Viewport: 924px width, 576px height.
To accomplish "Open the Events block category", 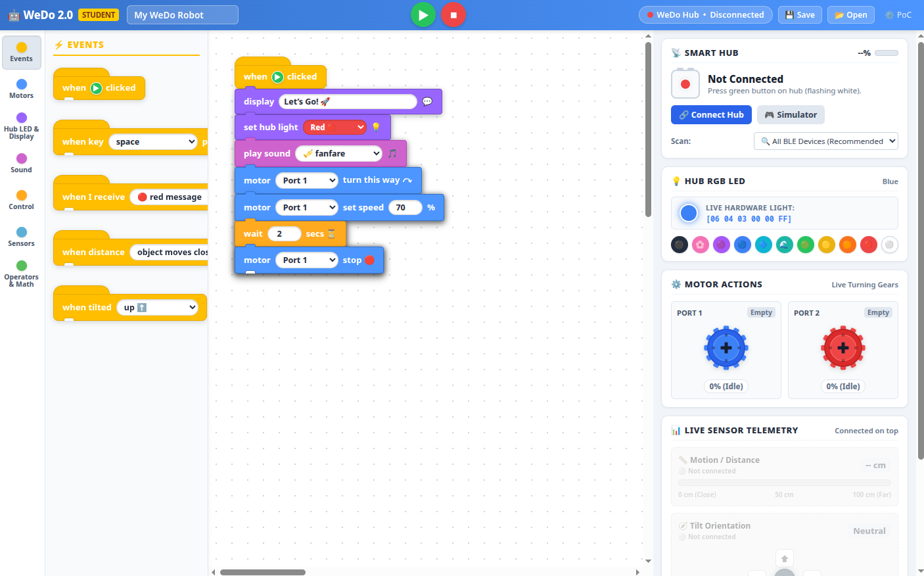I will 22,53.
